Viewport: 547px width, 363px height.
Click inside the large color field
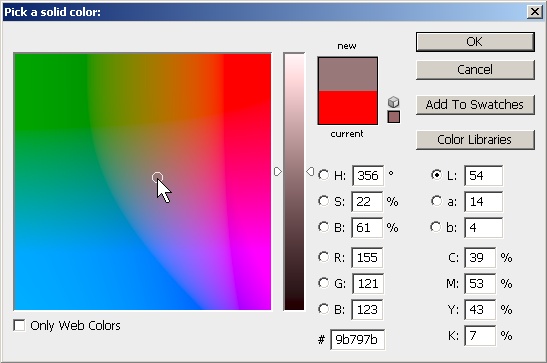(143, 182)
